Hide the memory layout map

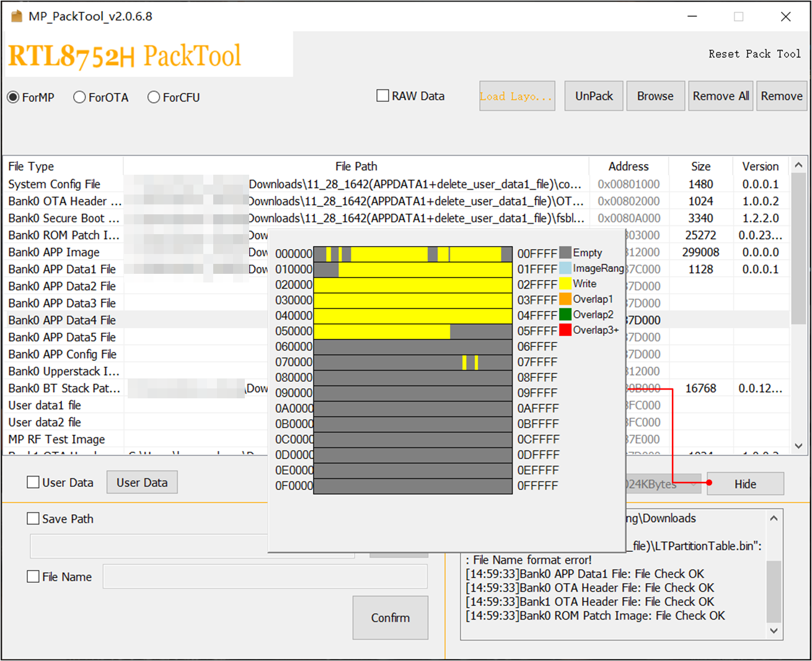click(744, 484)
